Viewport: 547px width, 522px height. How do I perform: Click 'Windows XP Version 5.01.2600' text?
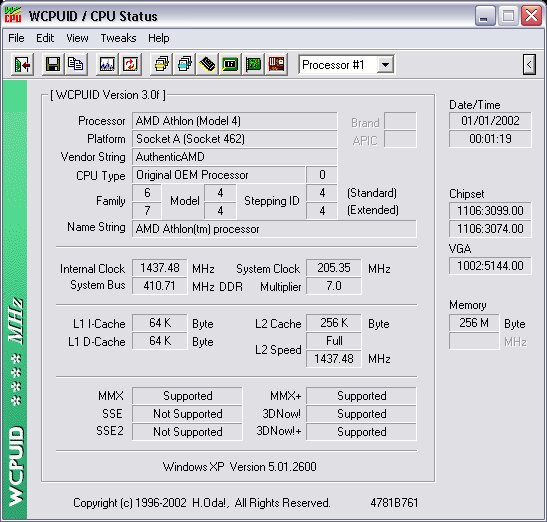tap(240, 467)
